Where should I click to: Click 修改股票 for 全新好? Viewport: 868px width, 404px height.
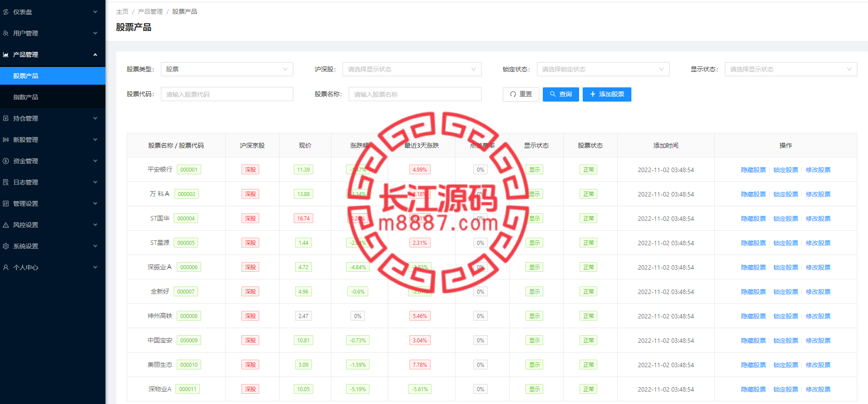point(818,292)
